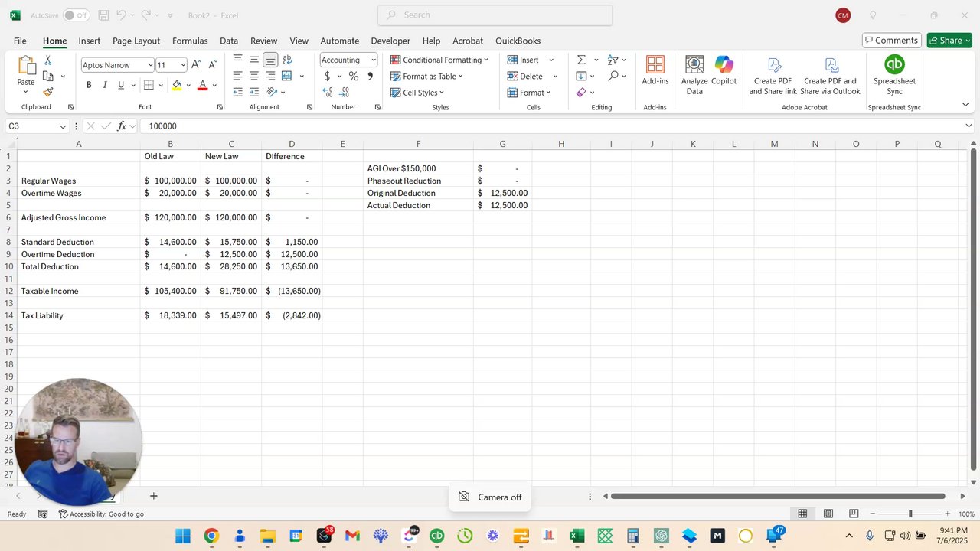Click the Insert Function fx icon

(x=122, y=126)
